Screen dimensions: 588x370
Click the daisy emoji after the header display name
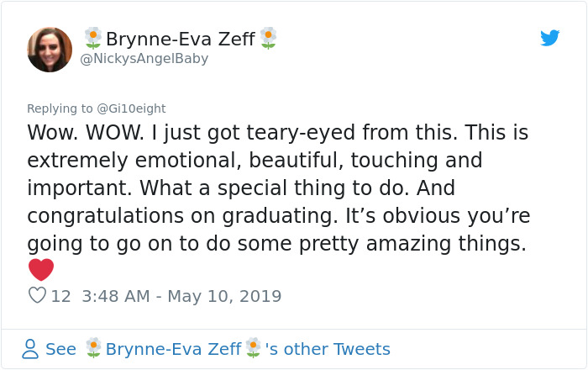pos(268,38)
